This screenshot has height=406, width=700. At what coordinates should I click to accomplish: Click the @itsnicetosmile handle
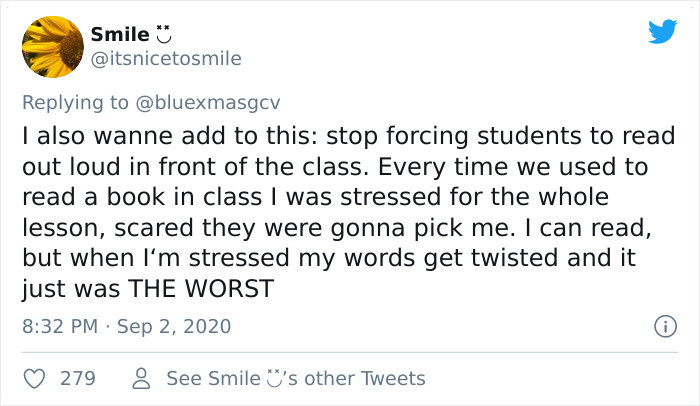tap(166, 59)
